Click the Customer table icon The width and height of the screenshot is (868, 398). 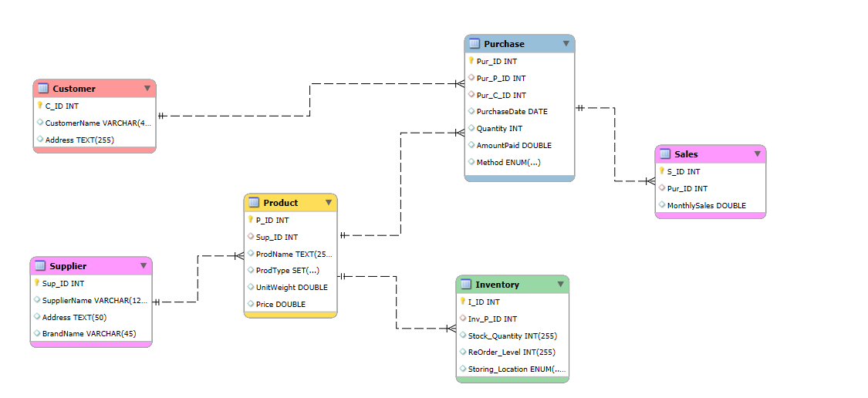tap(43, 89)
